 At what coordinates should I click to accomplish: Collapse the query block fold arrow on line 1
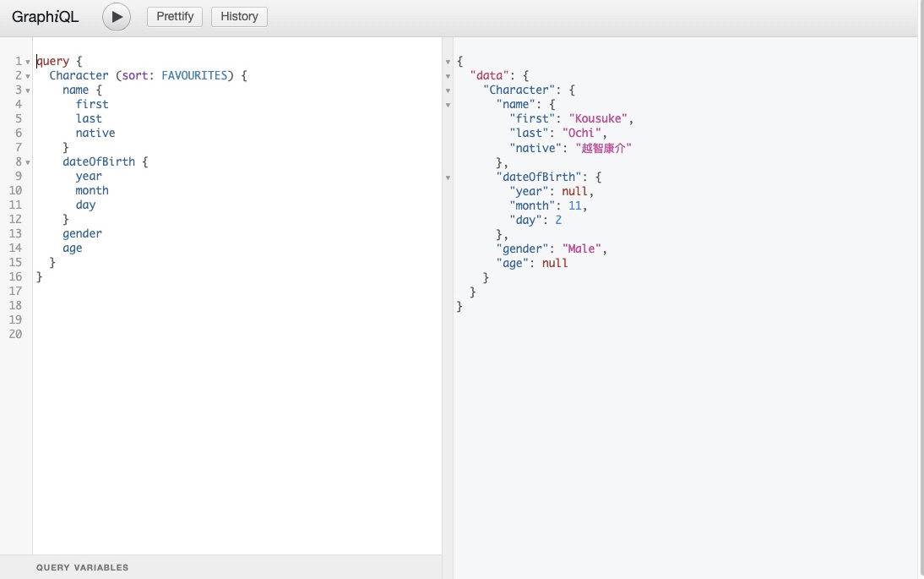pos(28,62)
